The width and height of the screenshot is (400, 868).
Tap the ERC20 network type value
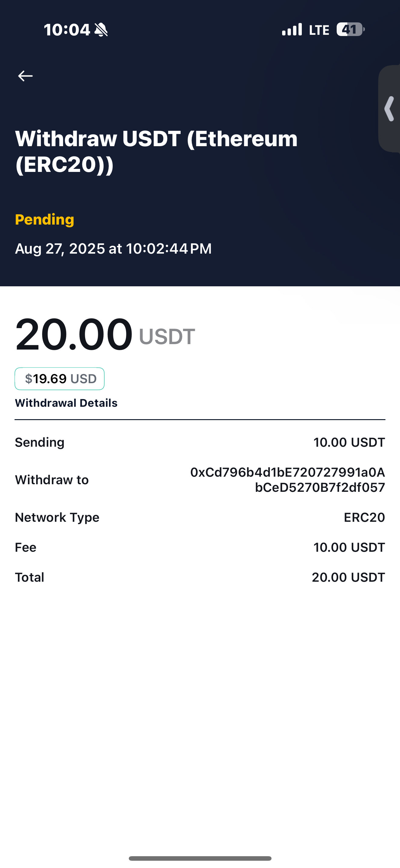coord(364,517)
